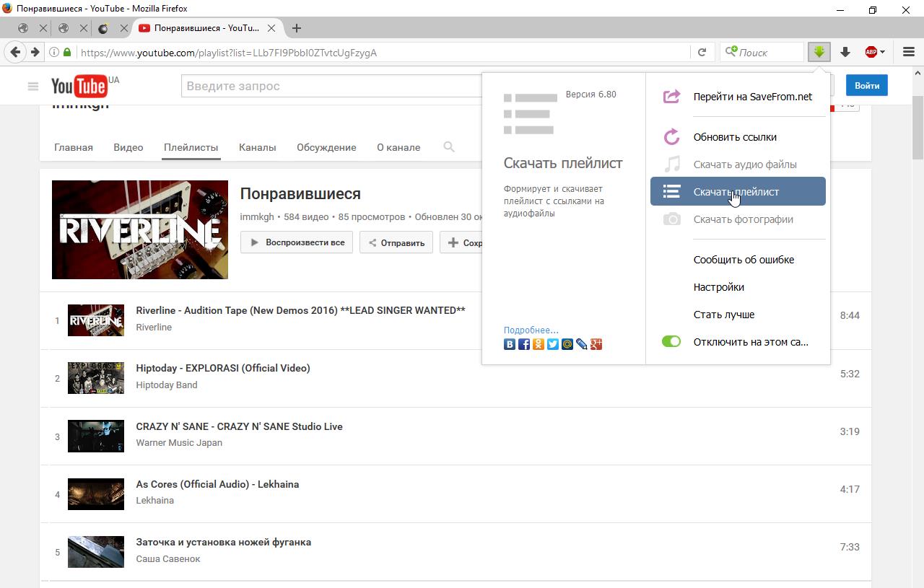Go back with the browser back arrow
The width and height of the screenshot is (924, 588).
(16, 52)
